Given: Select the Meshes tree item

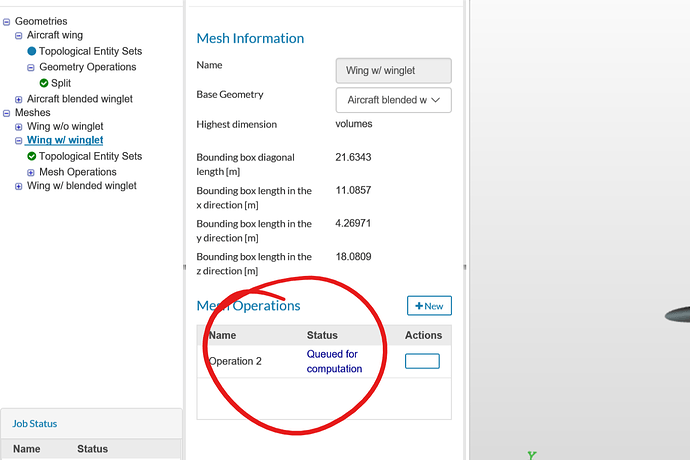Looking at the screenshot, I should (33, 112).
